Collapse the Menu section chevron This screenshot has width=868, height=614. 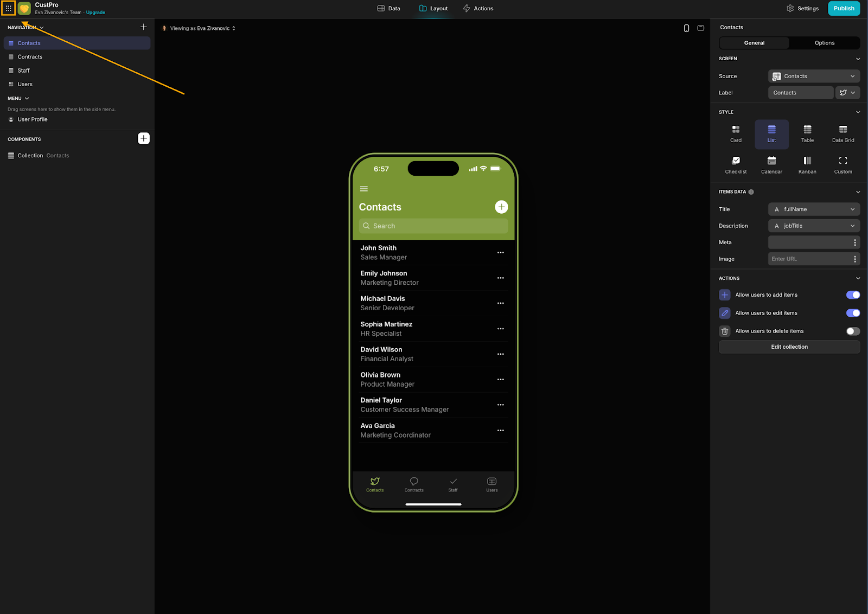27,99
